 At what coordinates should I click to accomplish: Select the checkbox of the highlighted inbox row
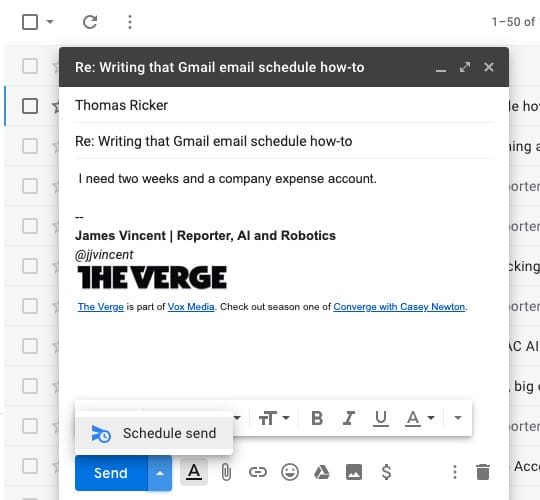point(30,106)
